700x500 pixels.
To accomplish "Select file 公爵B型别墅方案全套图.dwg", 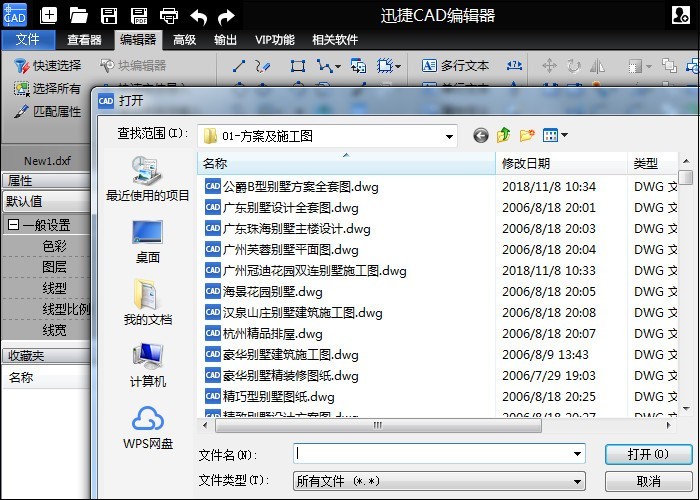I will click(292, 186).
